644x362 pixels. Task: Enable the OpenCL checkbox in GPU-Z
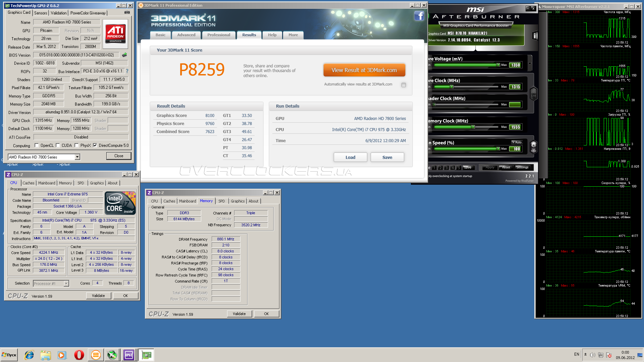[37, 145]
